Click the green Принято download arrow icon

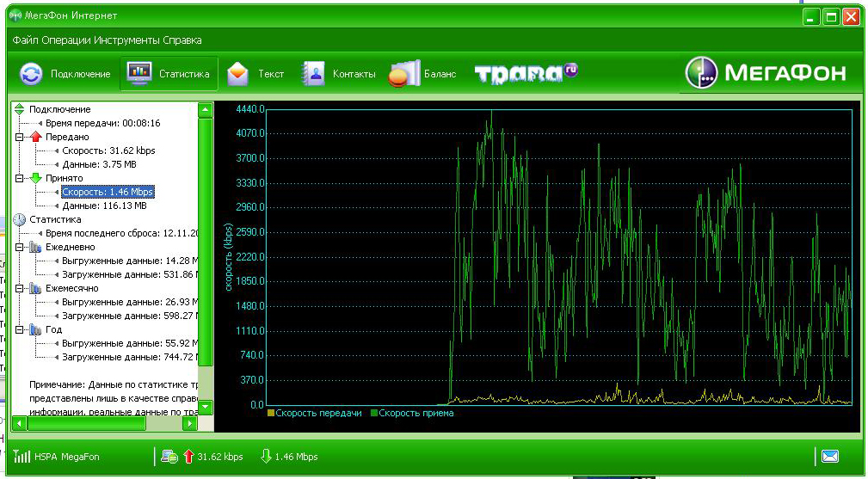point(36,178)
